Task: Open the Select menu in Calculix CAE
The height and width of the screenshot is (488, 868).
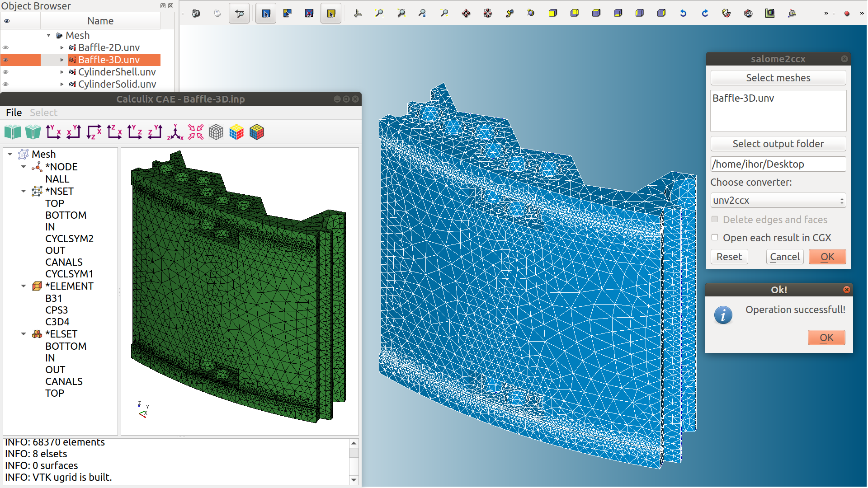Action: tap(43, 113)
